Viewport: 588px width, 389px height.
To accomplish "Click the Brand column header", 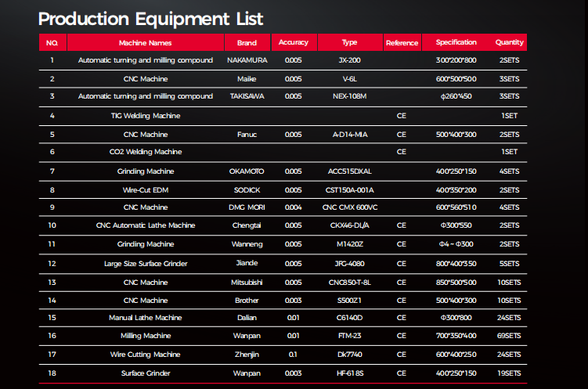I will point(246,42).
